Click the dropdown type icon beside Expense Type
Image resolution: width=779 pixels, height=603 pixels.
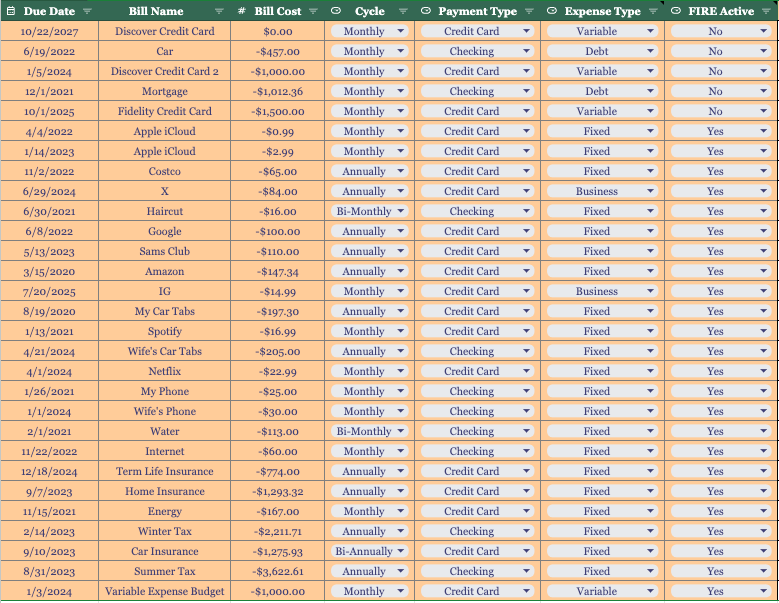[x=551, y=11]
